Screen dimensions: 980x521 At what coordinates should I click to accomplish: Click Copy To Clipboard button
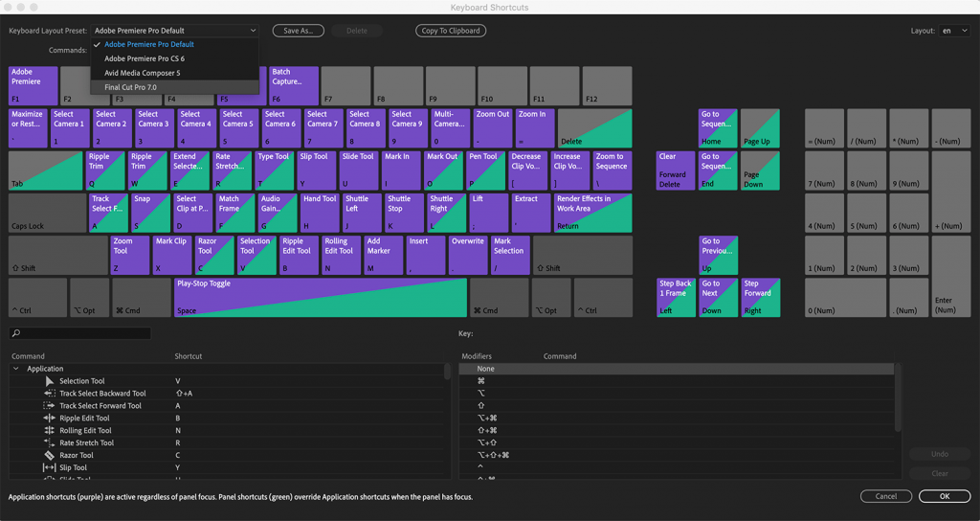[x=451, y=31]
